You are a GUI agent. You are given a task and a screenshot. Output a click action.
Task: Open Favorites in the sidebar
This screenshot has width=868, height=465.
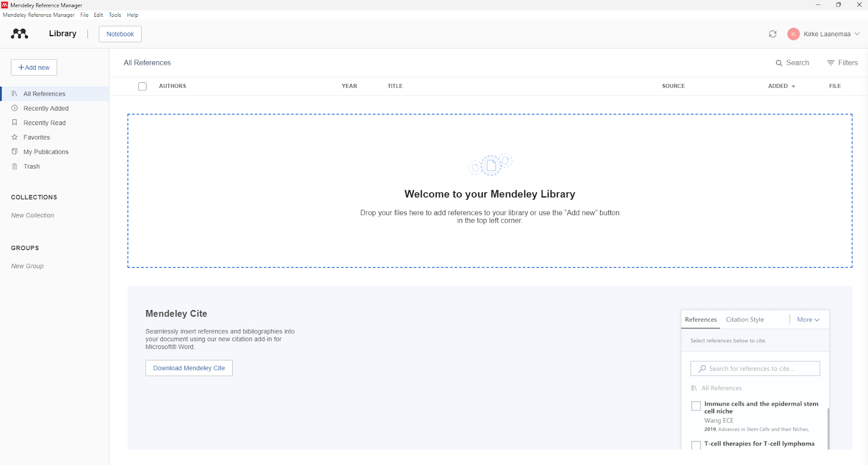click(54, 137)
